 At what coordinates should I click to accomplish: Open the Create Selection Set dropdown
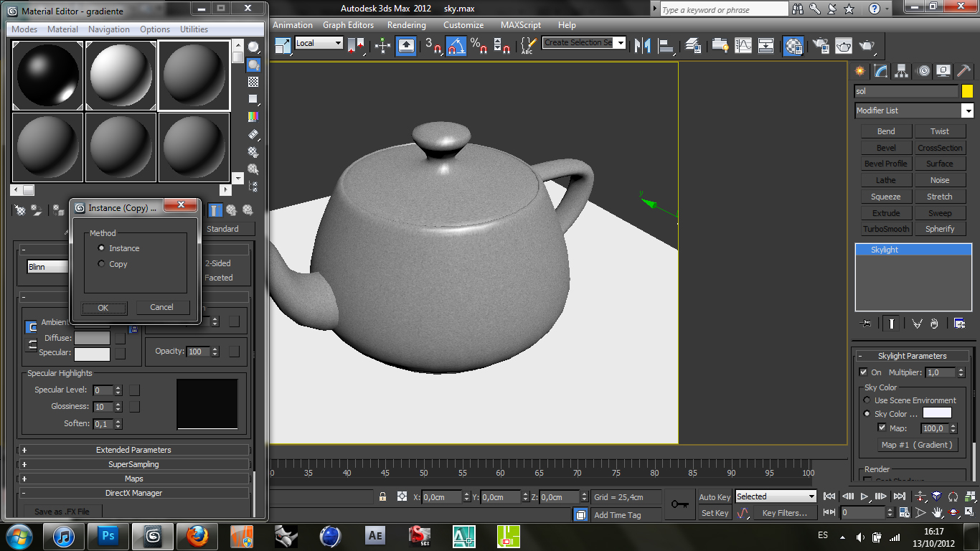pyautogui.click(x=584, y=42)
